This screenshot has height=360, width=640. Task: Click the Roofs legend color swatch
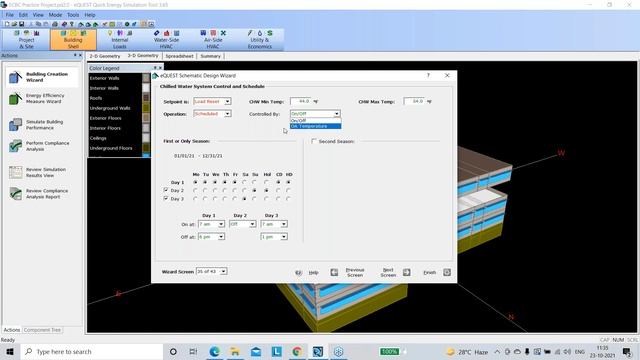pos(146,98)
